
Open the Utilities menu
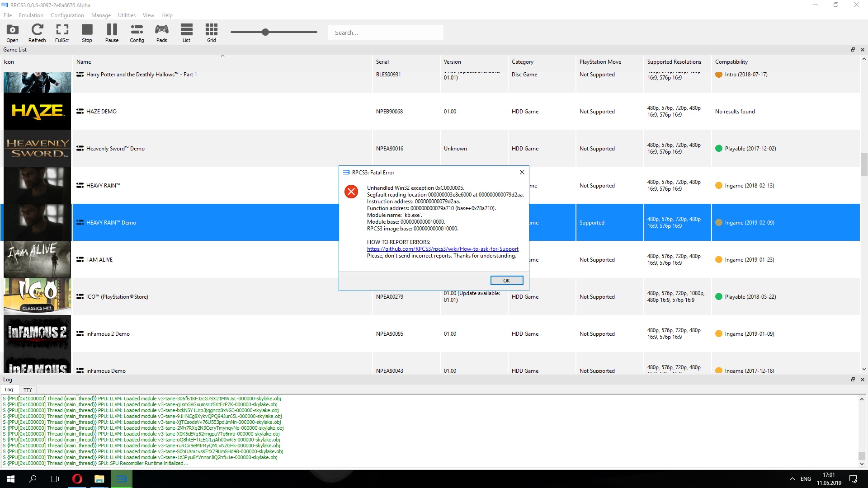click(127, 15)
